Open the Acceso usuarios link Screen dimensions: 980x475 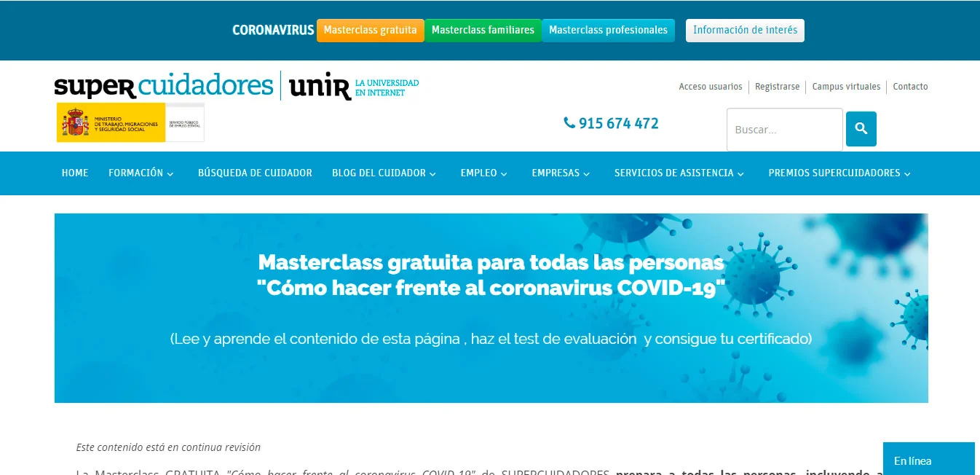pyautogui.click(x=710, y=87)
